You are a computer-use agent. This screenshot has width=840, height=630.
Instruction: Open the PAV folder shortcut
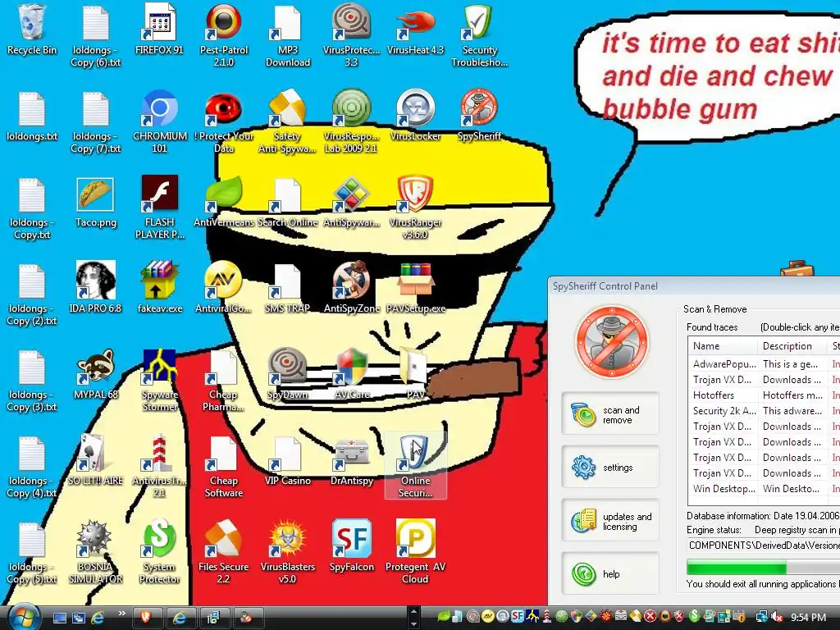[x=415, y=374]
